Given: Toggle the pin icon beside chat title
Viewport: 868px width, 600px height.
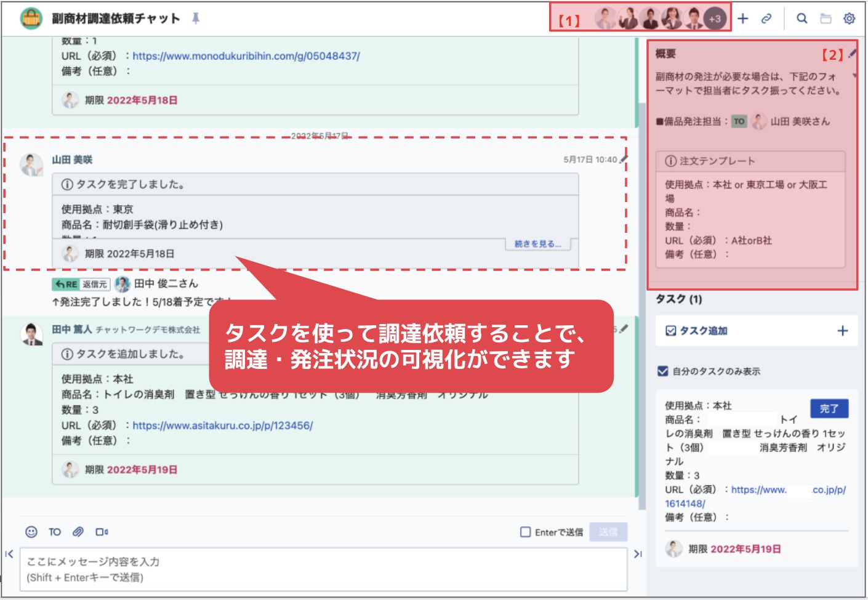Looking at the screenshot, I should (196, 18).
